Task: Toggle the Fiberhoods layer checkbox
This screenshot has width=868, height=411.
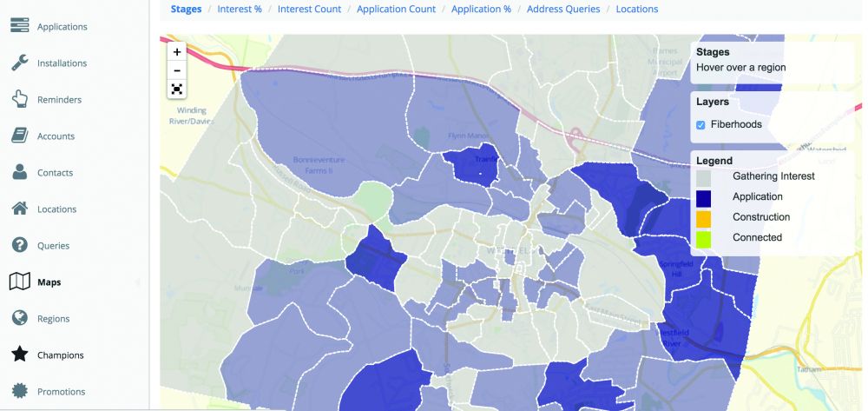Action: pyautogui.click(x=700, y=125)
